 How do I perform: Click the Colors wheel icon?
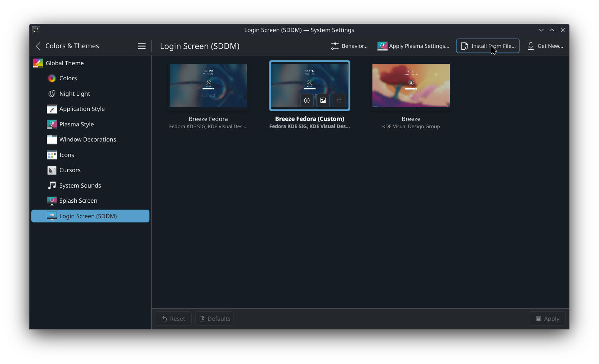[52, 78]
